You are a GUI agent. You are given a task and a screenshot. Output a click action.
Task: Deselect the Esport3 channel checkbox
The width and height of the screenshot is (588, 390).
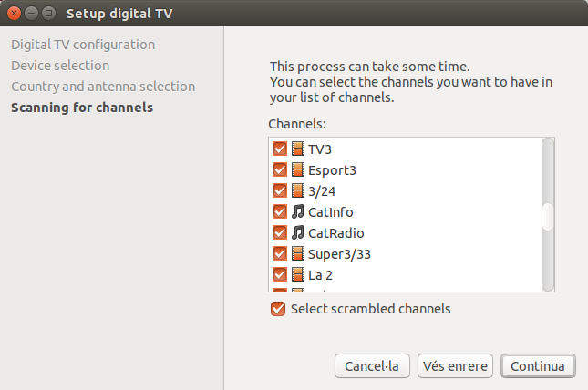[x=280, y=169]
